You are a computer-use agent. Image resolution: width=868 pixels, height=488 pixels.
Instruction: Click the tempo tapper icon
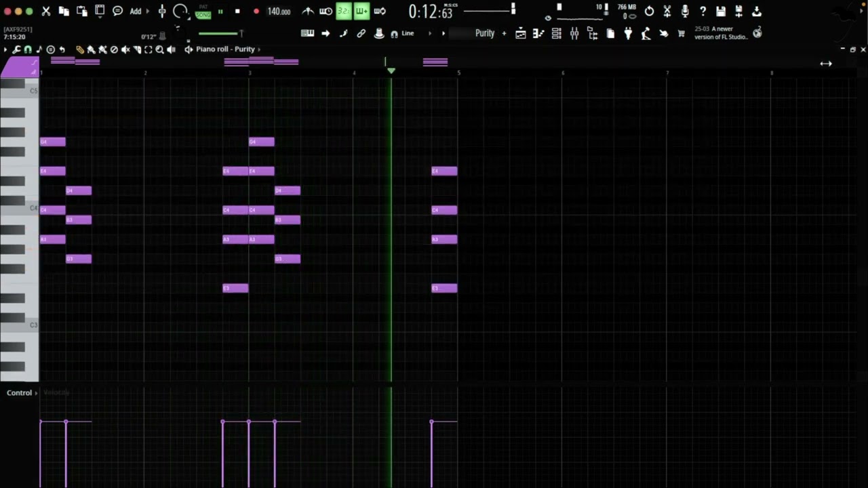pos(646,33)
